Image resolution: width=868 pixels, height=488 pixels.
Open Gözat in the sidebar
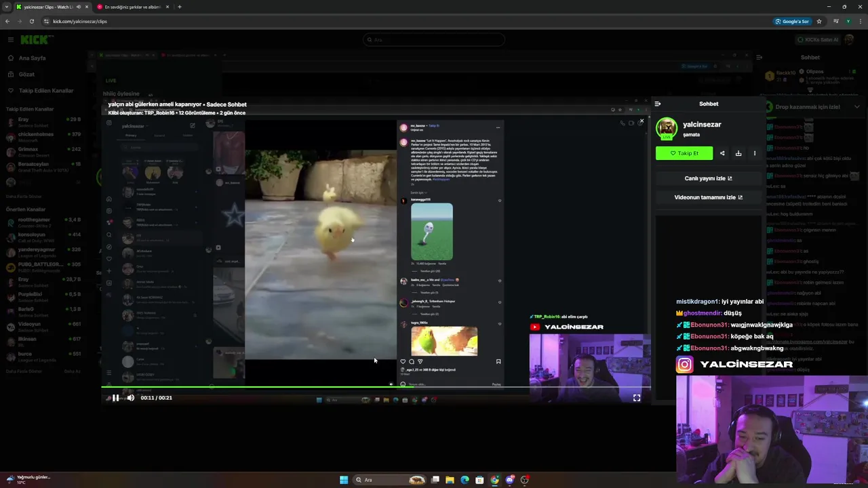point(26,75)
